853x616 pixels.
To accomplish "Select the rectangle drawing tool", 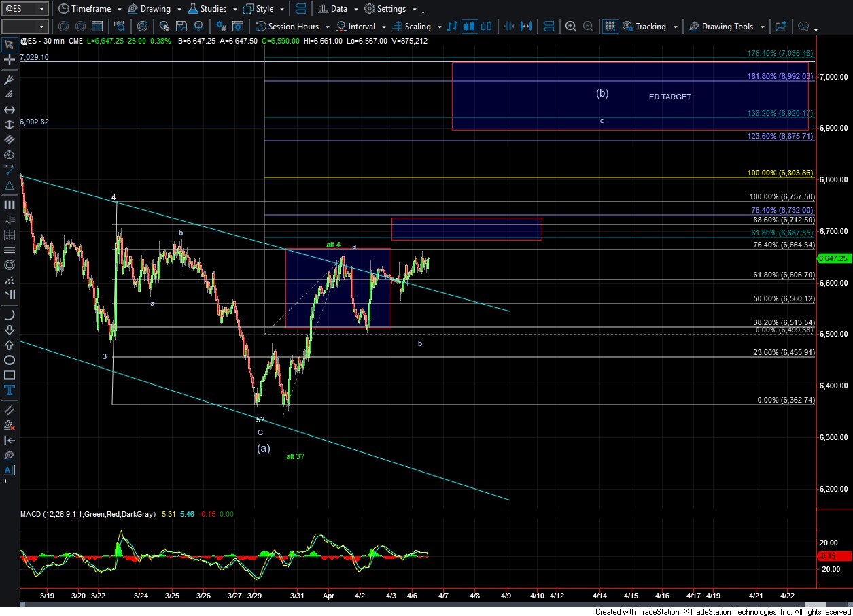I will tap(9, 375).
